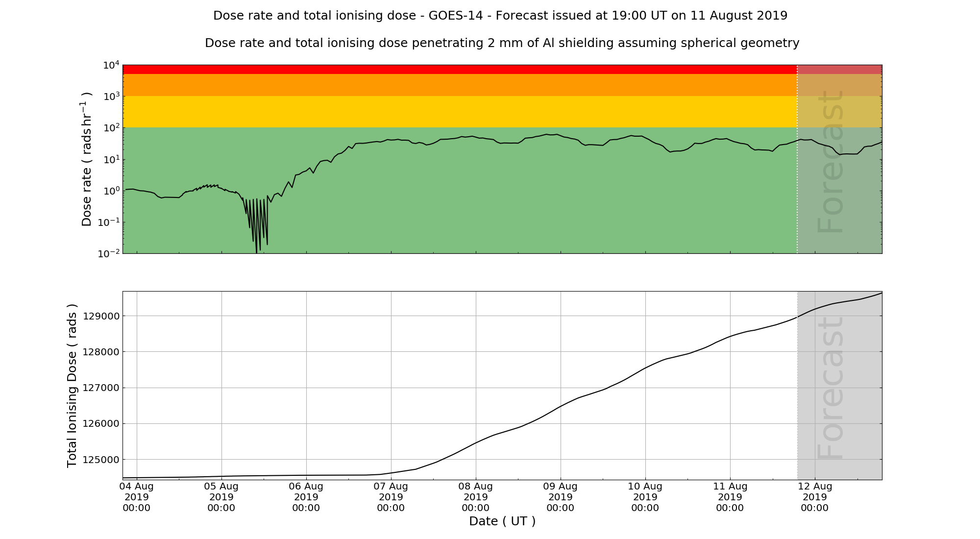This screenshot has width=980, height=539.
Task: Click the 10^4 tick label on dose rate axis
Action: pyautogui.click(x=111, y=65)
